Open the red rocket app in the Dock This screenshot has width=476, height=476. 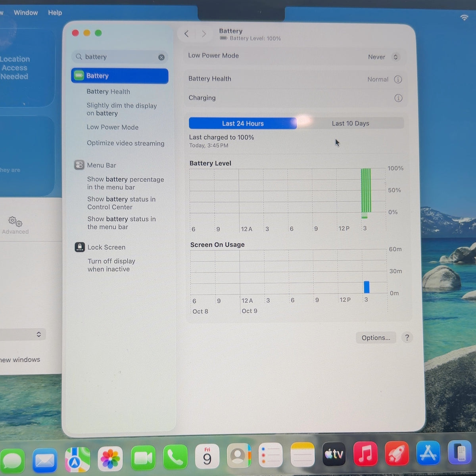pyautogui.click(x=397, y=453)
